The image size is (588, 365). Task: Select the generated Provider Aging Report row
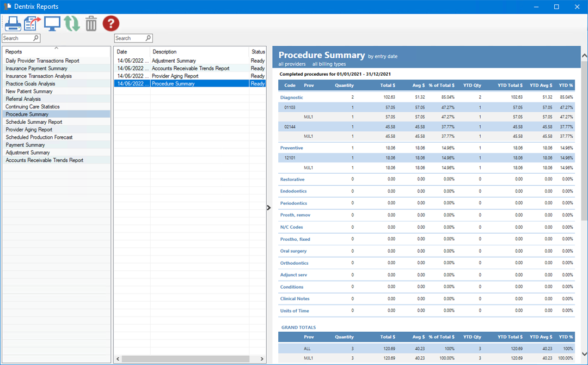pos(175,76)
